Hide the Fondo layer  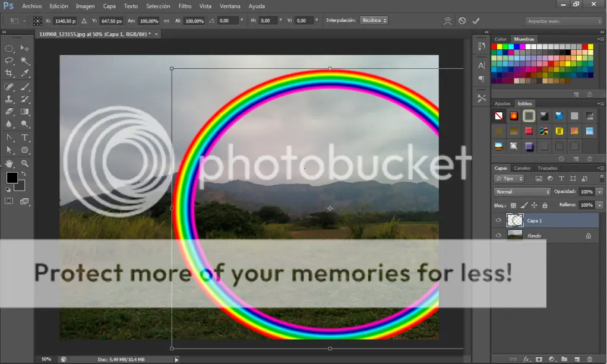click(x=498, y=235)
